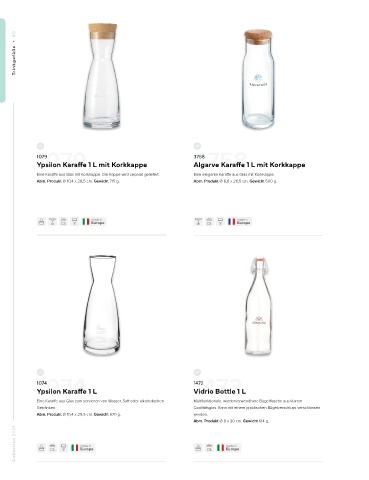This screenshot has height=480, width=369.
Task: Click the small round badge above item number 1472
Action: click(197, 372)
